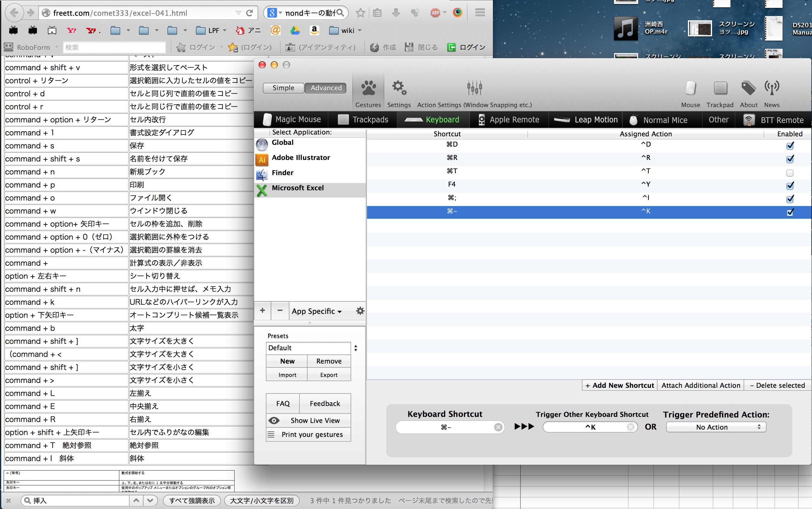The image size is (812, 509).
Task: Enable the ⌘T shortcut checkbox
Action: click(x=790, y=173)
